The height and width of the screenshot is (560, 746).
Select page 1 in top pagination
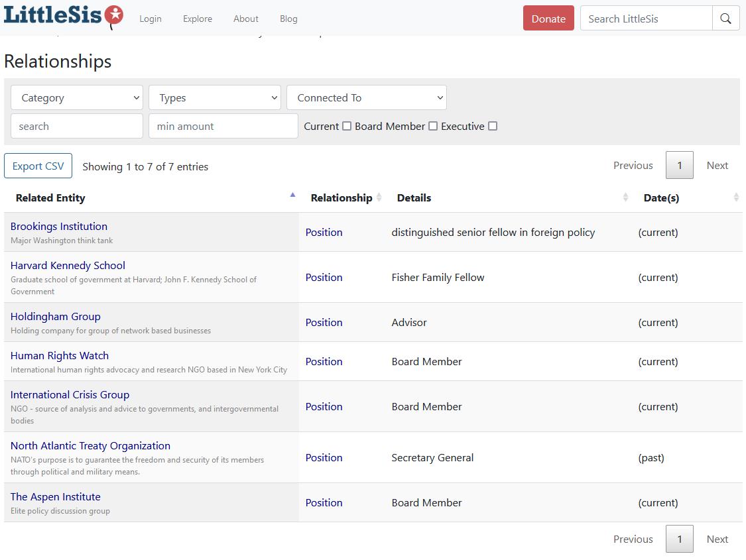680,165
